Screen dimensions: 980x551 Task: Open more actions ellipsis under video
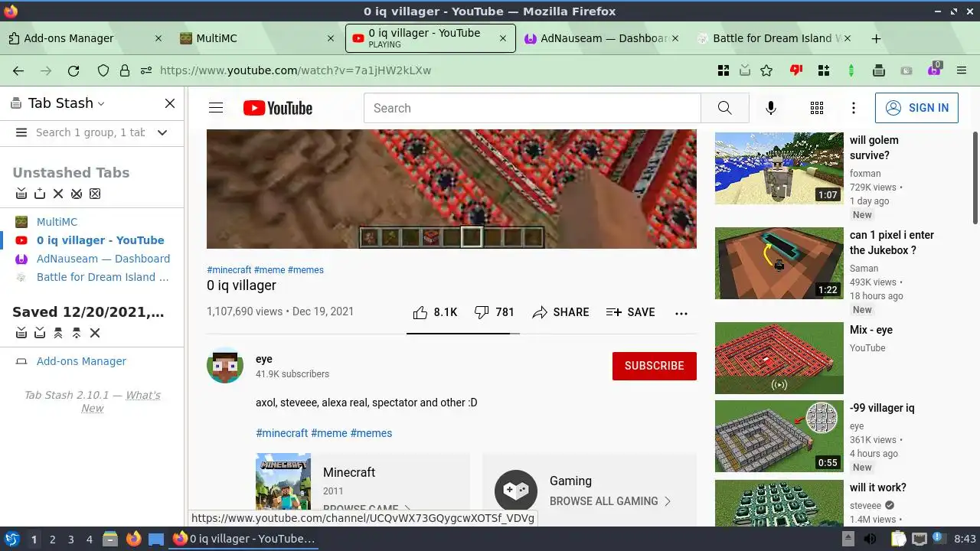click(x=681, y=312)
